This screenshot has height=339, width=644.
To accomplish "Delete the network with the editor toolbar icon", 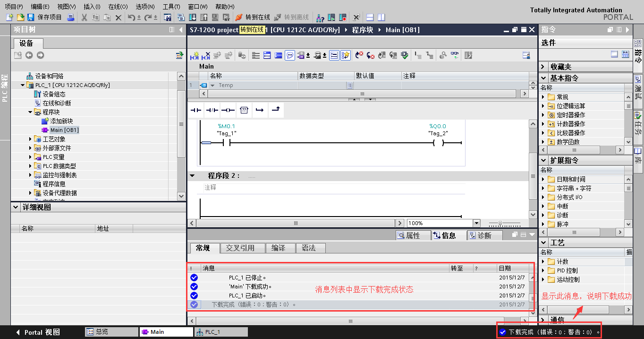I will 206,55.
